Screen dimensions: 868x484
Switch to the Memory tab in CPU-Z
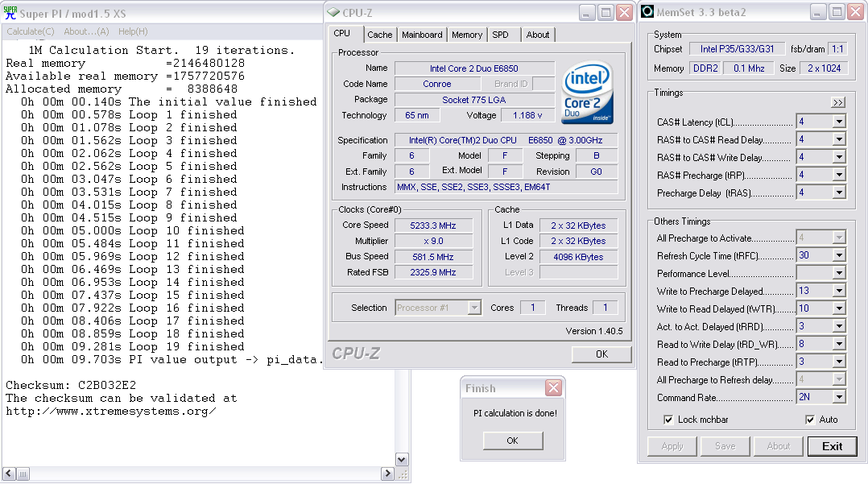(467, 35)
